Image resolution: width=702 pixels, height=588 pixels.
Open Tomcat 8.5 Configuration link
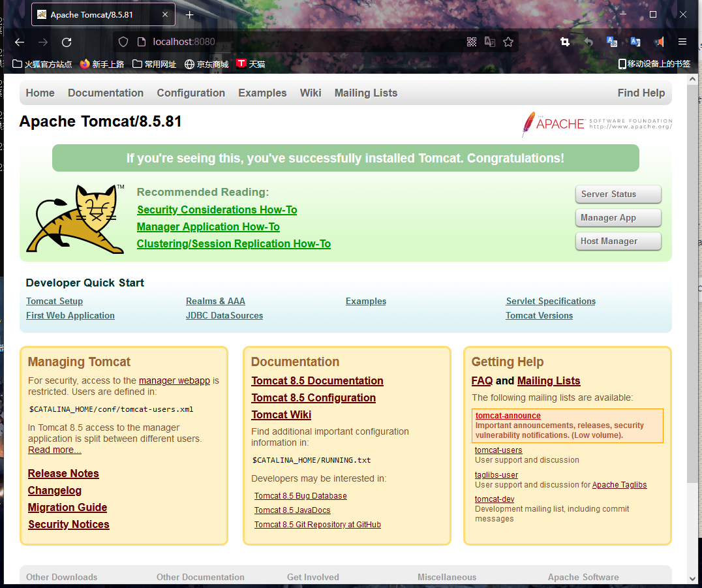click(x=313, y=397)
